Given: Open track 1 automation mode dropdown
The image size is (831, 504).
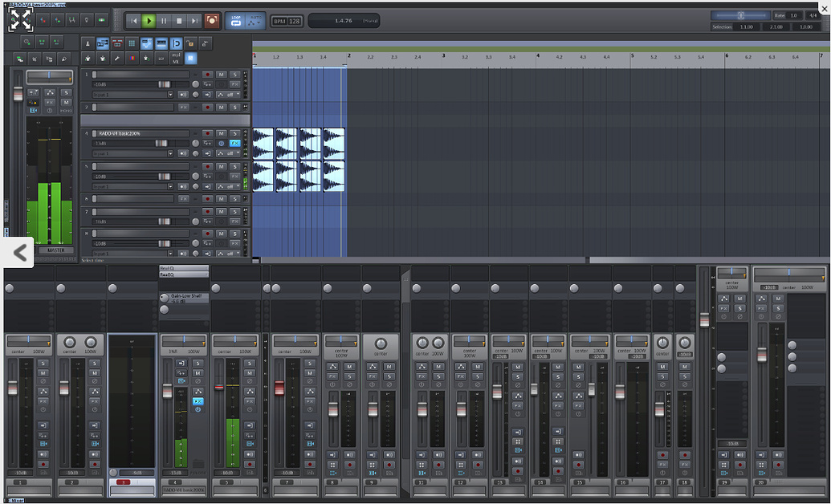Looking at the screenshot, I should 228,95.
